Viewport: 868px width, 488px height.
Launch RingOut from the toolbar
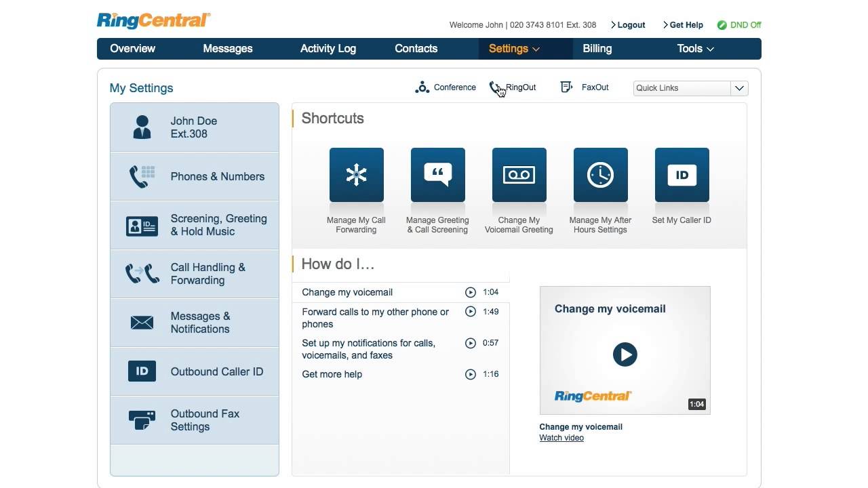click(513, 87)
